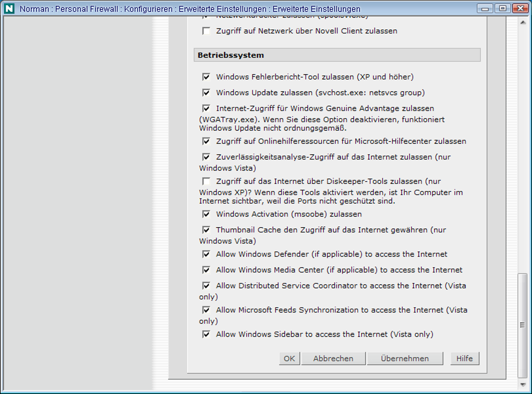
Task: Toggle Zuverlässigkeitsanalyse-Zugriff checkbox
Action: point(207,157)
